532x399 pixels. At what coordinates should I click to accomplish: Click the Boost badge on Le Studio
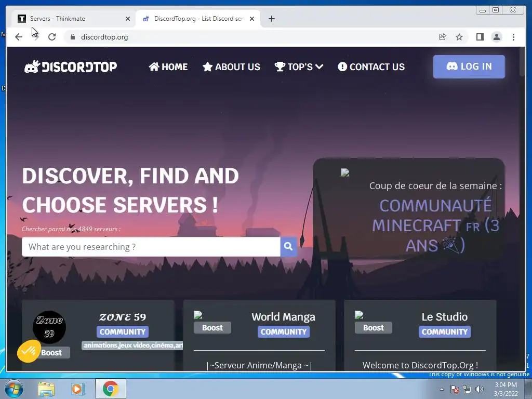pos(373,328)
